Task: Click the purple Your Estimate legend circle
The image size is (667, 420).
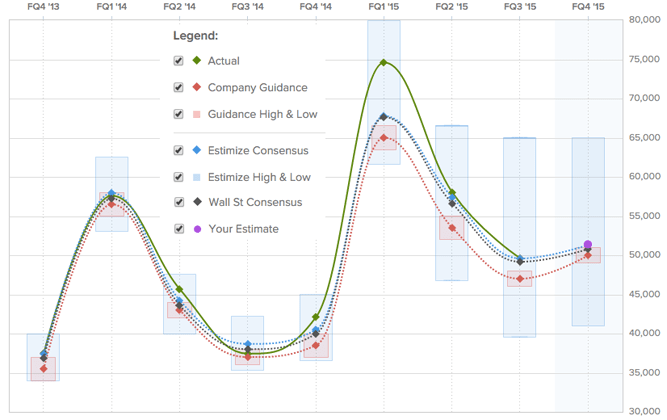Action: 195,229
